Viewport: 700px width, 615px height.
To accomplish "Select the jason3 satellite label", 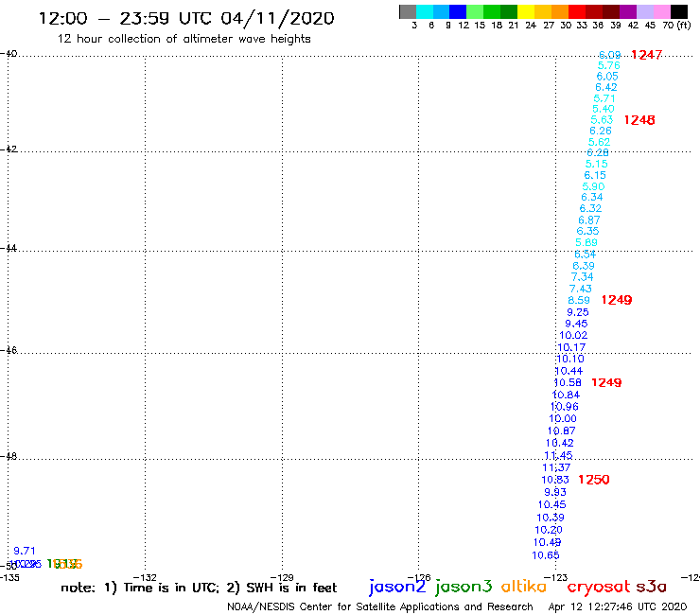I will tap(464, 587).
